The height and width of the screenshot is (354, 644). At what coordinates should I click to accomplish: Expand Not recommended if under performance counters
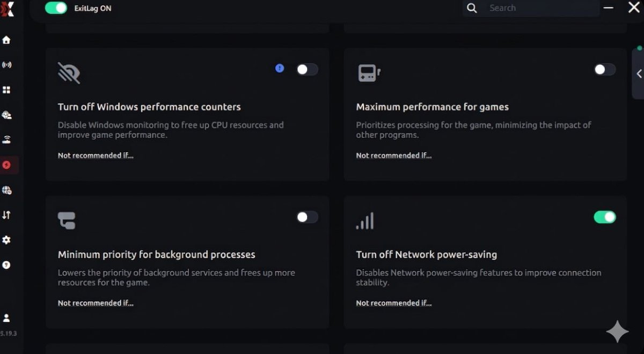(x=96, y=156)
